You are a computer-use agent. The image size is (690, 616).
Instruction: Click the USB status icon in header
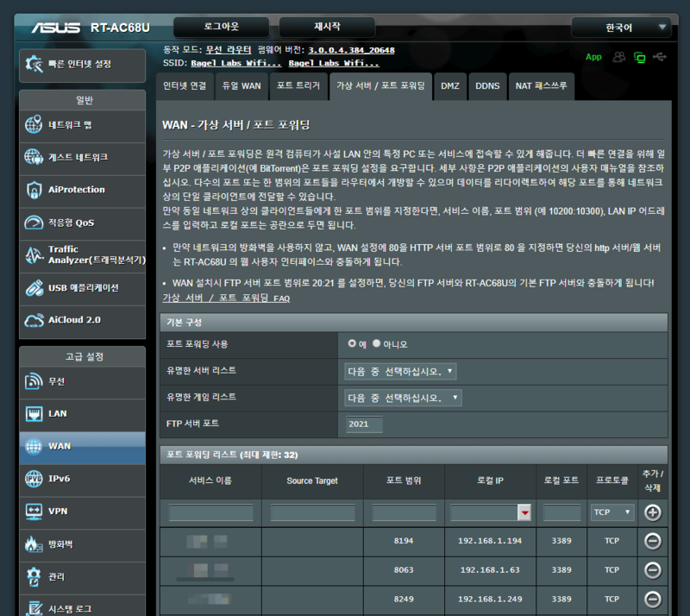click(x=660, y=57)
